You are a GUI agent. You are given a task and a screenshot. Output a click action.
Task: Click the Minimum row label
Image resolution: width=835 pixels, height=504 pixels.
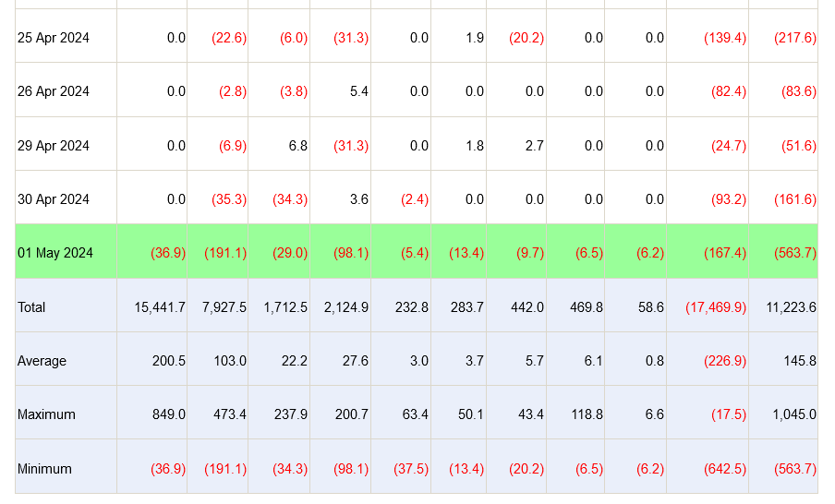point(44,469)
